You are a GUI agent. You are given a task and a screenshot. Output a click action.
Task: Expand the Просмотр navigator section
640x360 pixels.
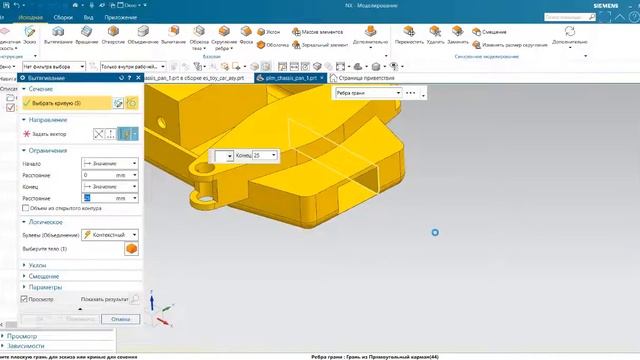click(x=22, y=336)
